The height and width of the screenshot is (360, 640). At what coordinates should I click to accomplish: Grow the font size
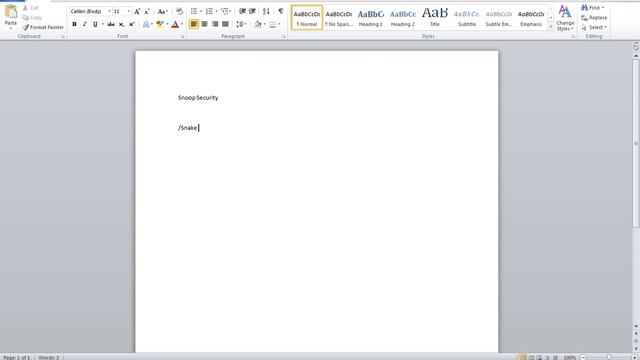coord(137,11)
